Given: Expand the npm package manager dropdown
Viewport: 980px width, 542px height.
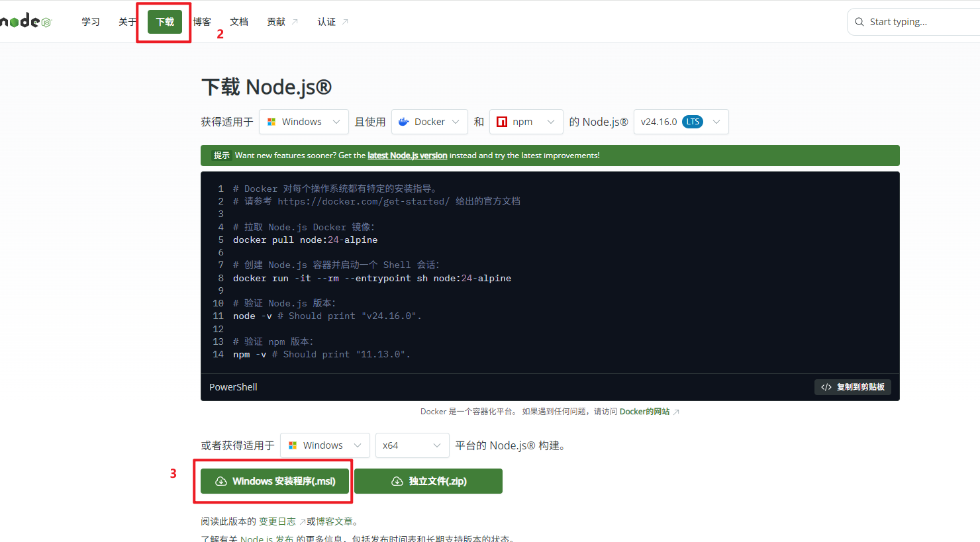Looking at the screenshot, I should point(526,122).
